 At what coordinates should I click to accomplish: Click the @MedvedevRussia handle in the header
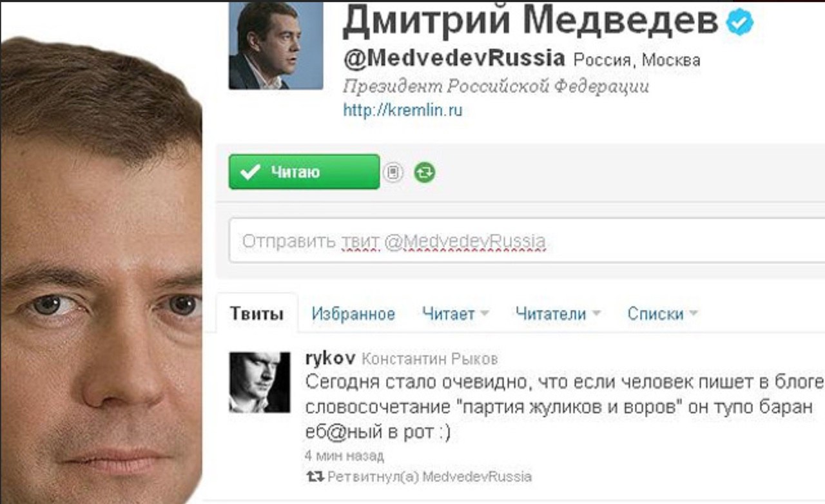(454, 59)
